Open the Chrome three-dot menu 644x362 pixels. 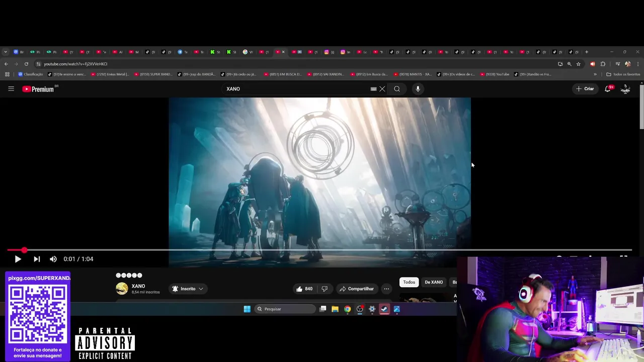pos(638,64)
